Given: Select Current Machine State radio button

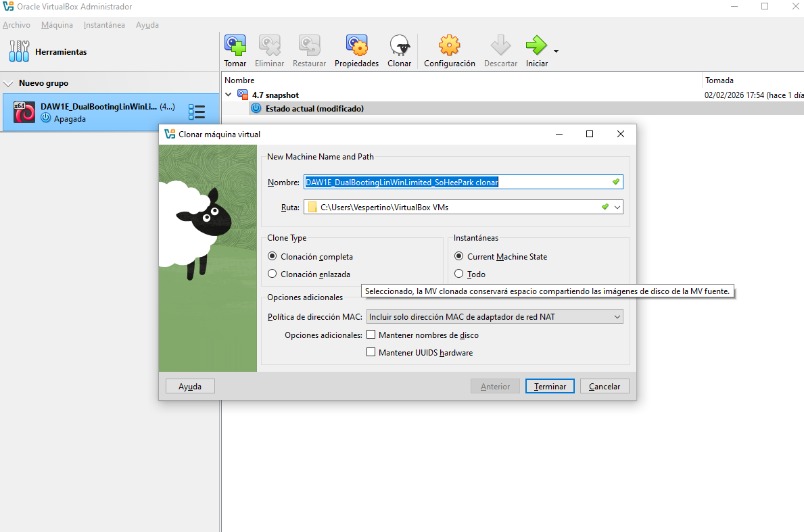Looking at the screenshot, I should coord(459,256).
